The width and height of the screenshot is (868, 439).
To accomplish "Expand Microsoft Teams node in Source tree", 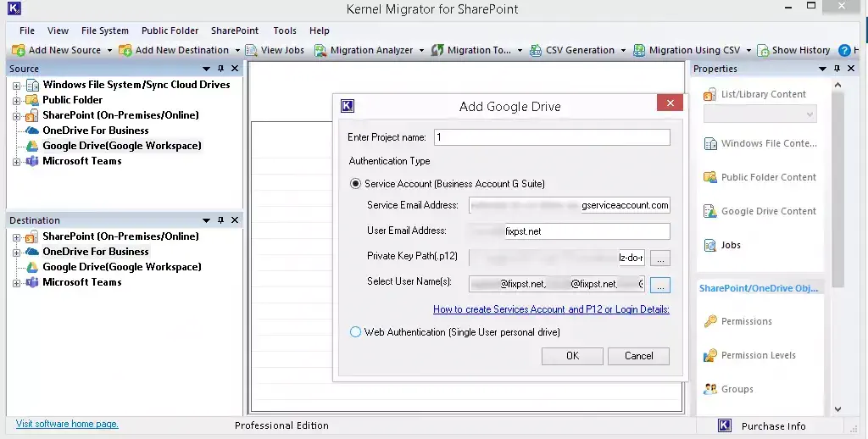I will coord(16,162).
